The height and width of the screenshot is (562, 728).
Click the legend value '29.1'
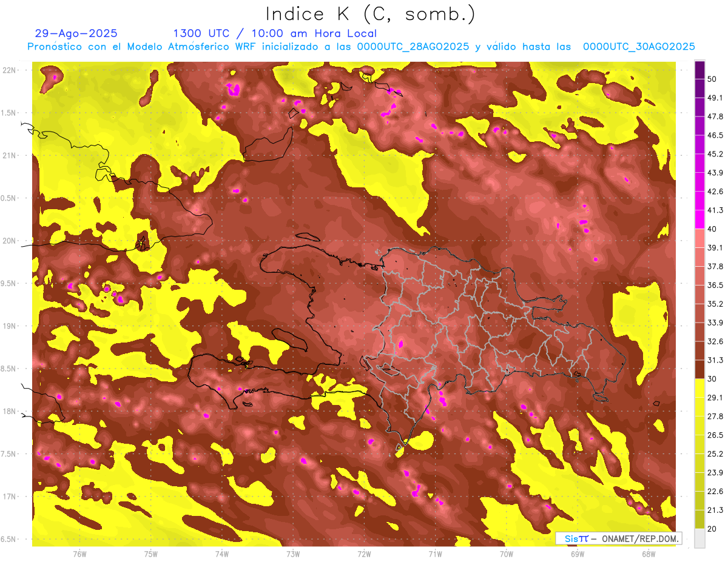[715, 398]
